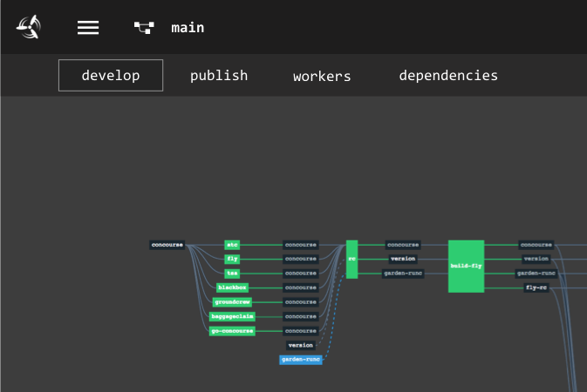Open the tsa job node
Image resolution: width=587 pixels, height=392 pixels.
point(232,274)
